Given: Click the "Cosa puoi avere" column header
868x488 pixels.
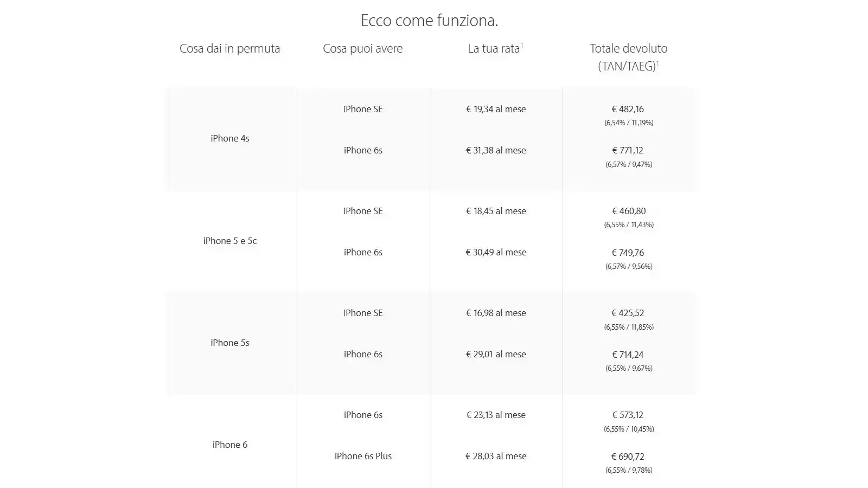Looking at the screenshot, I should point(362,48).
